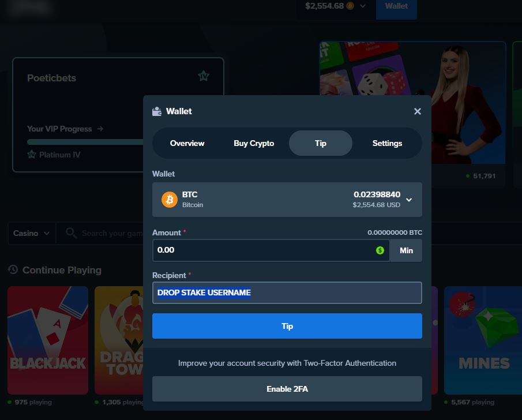522x420 pixels.
Task: Open the wallet Settings tab
Action: click(x=387, y=143)
